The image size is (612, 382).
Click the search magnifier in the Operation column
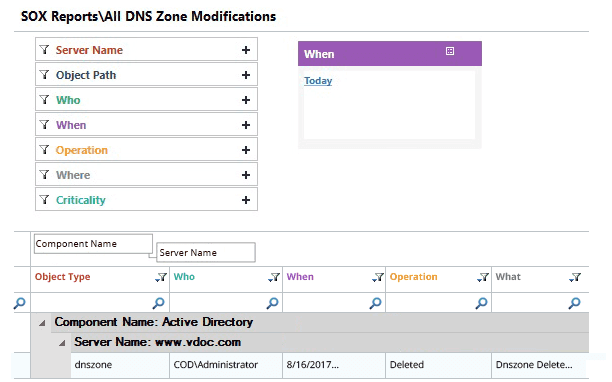481,303
